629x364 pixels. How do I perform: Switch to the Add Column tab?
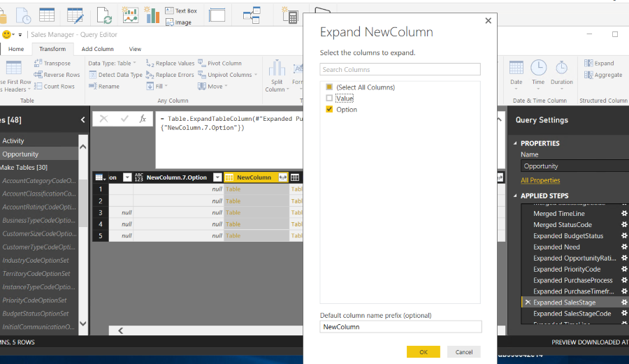tap(97, 49)
